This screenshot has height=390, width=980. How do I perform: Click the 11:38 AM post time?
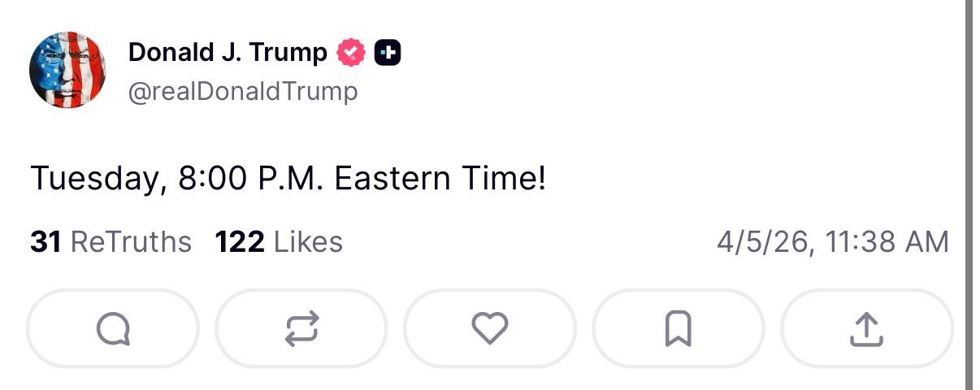[887, 242]
